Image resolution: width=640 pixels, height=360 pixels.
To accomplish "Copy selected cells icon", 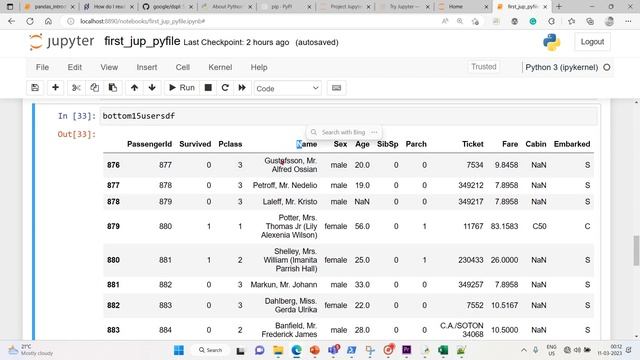I will point(94,88).
